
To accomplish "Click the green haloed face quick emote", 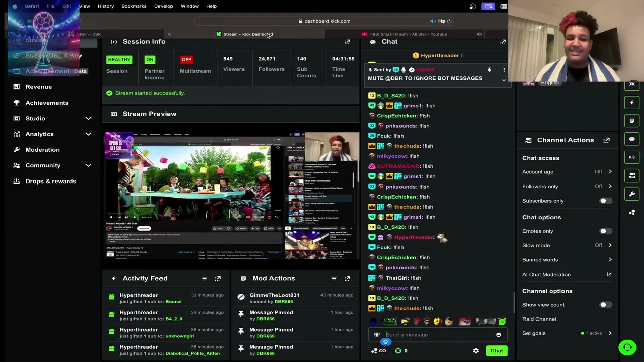I will (x=502, y=322).
